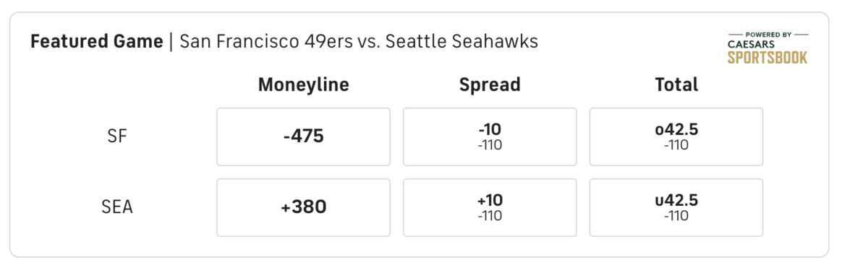Select the SEA team row label

point(116,207)
